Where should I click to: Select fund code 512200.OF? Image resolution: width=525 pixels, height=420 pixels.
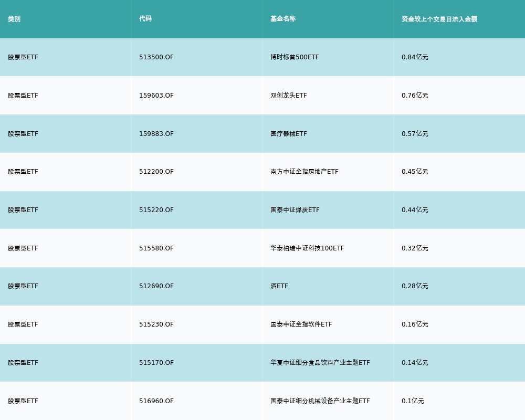[x=156, y=172]
